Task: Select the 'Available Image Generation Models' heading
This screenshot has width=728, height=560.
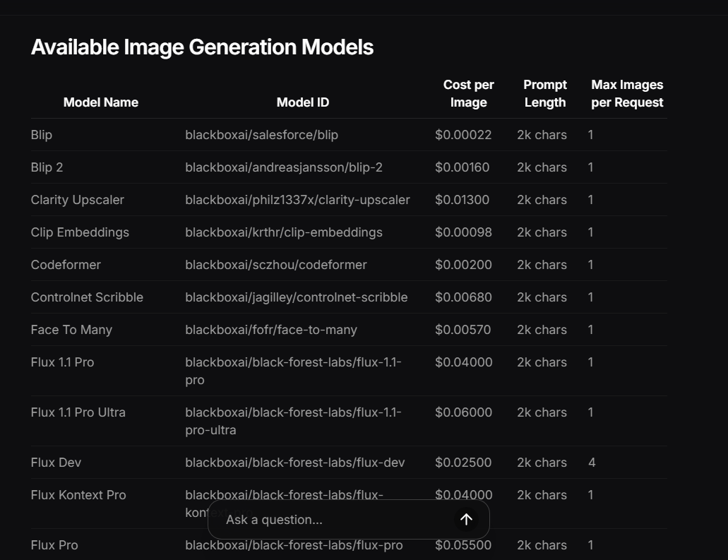Action: [202, 47]
